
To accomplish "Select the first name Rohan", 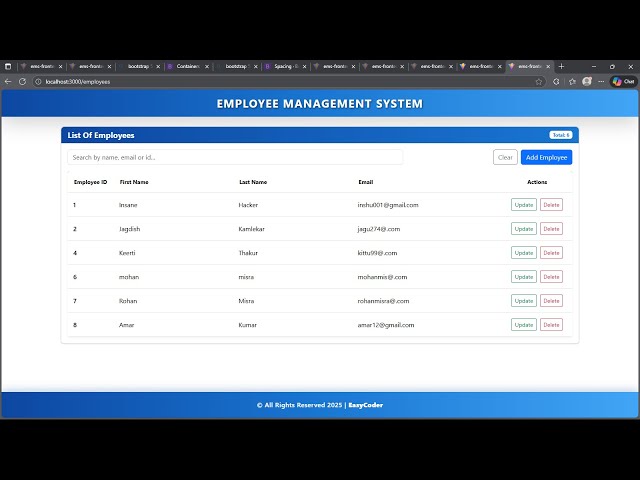I will click(x=128, y=301).
